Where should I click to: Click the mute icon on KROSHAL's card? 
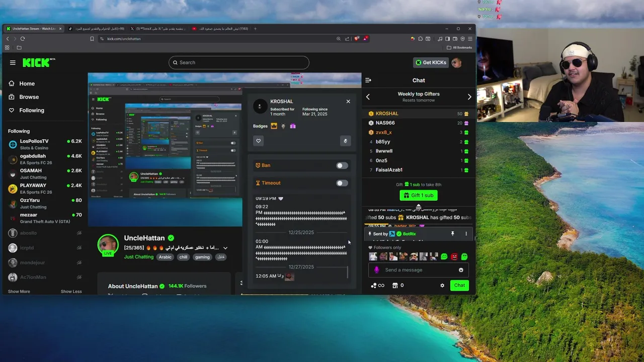tap(345, 141)
